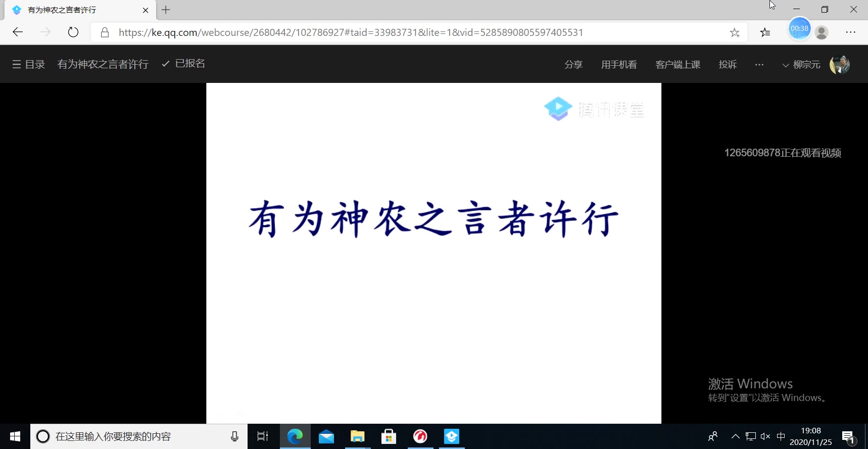Open Microsoft Store from taskbar
Viewport: 868px width, 449px height.
(x=389, y=436)
